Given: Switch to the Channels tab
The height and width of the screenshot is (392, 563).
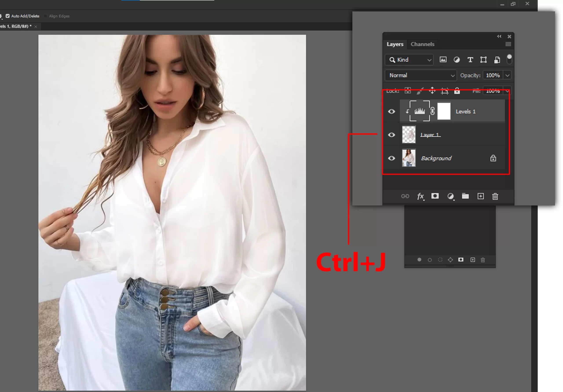Looking at the screenshot, I should click(422, 44).
